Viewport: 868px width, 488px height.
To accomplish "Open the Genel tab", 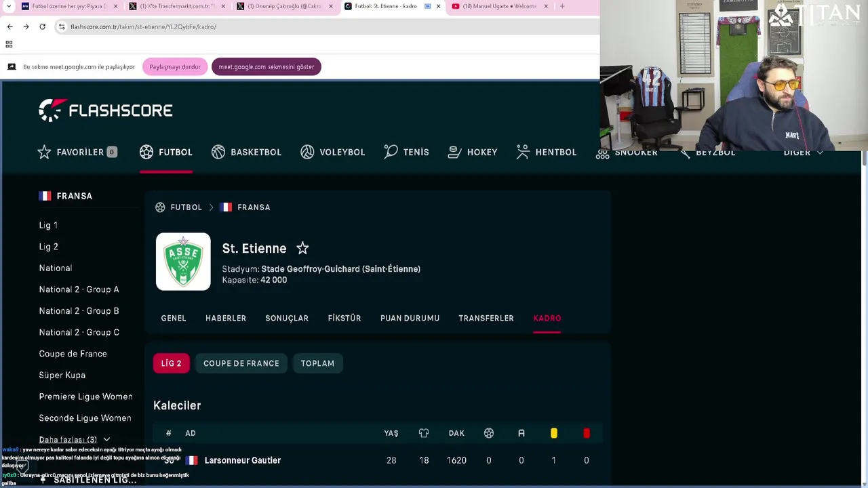I will tap(174, 318).
